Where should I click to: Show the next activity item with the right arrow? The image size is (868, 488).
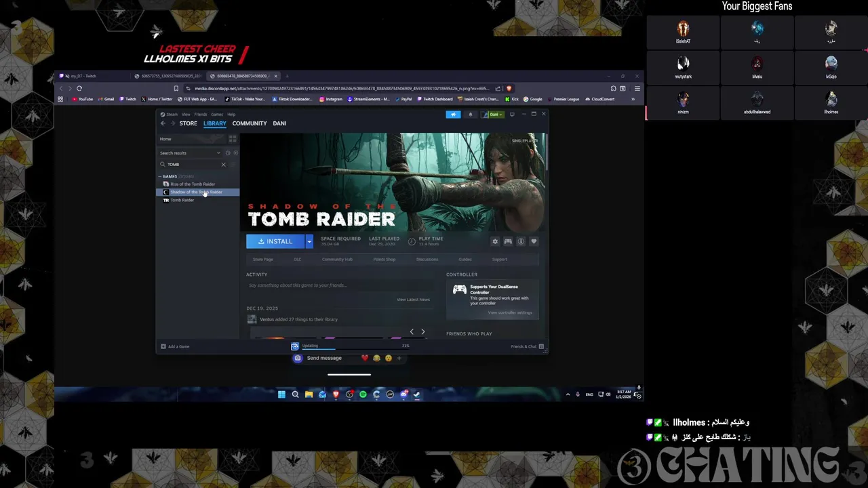(422, 331)
